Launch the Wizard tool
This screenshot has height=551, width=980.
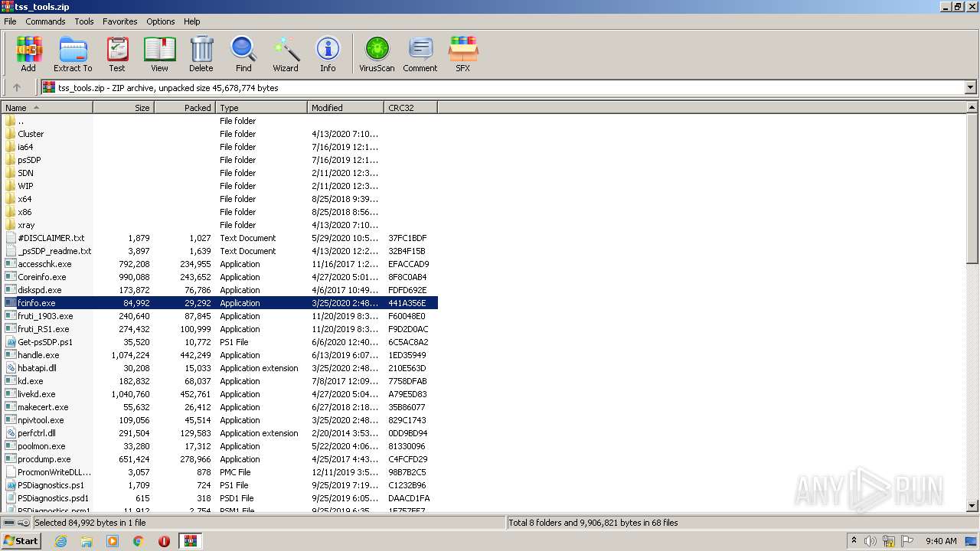coord(286,54)
